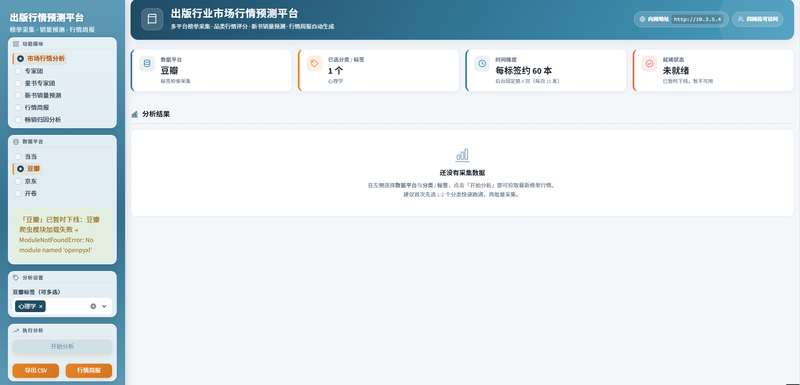Select the 市场行情分析 radio option
800x385 pixels.
40,59
